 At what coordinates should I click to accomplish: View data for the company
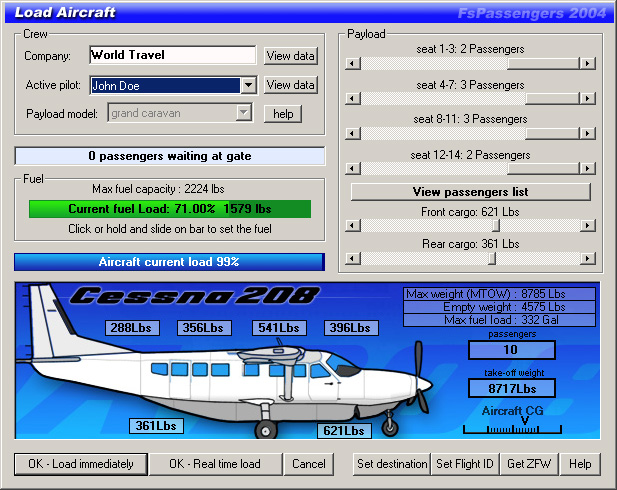click(290, 56)
